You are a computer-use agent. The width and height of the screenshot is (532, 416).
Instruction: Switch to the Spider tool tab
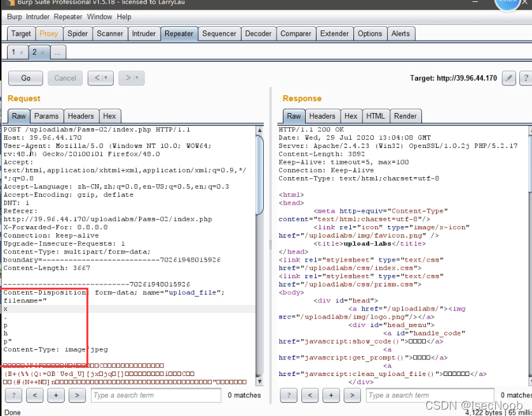(x=78, y=34)
